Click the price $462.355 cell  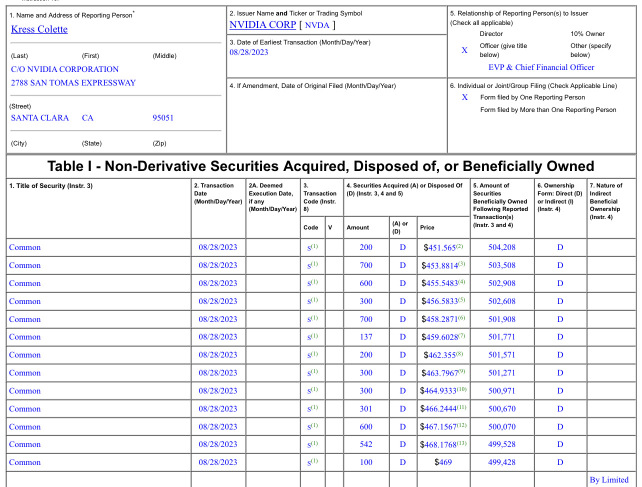(443, 355)
